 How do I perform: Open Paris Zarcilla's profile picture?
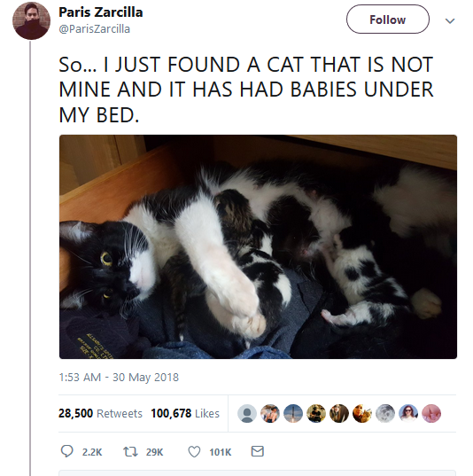point(31,20)
